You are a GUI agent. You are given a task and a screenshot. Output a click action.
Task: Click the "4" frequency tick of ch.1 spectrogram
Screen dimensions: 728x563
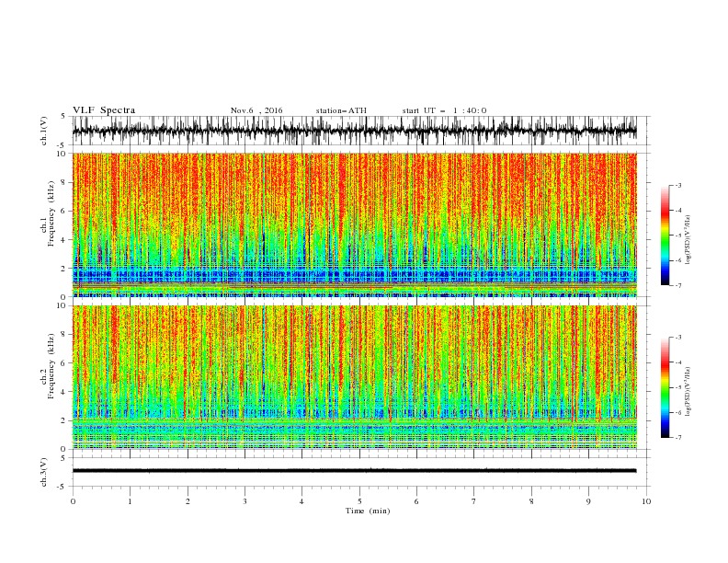[63, 240]
